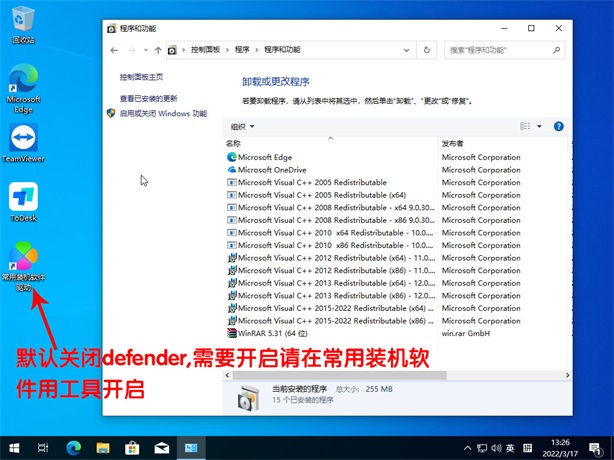614x460 pixels.
Task: Click the 英 input language indicator
Action: click(510, 448)
